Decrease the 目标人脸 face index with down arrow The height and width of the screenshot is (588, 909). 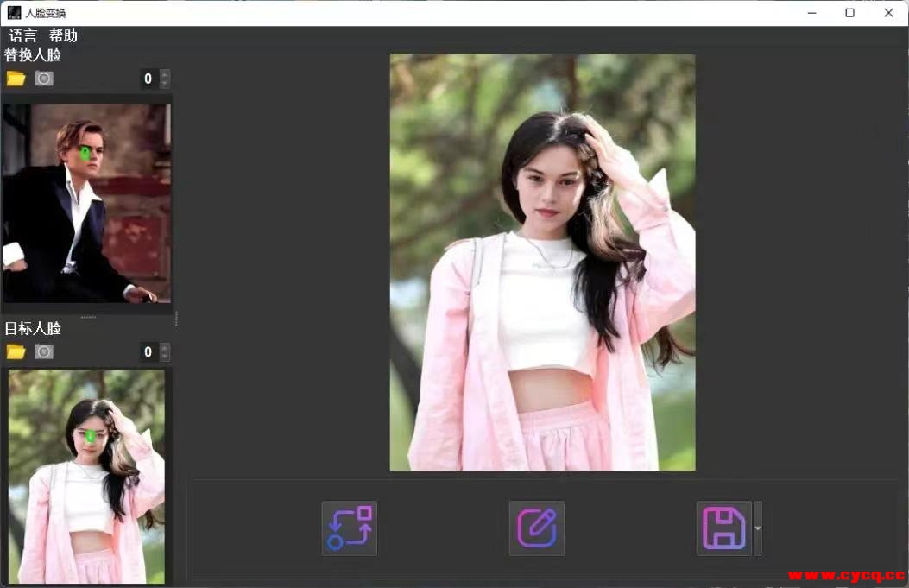coord(165,356)
